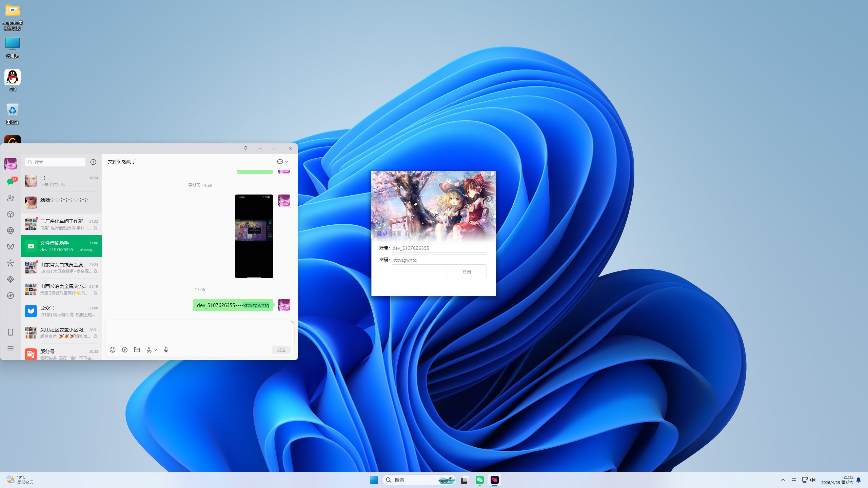Show hidden system tray icons
Image resolution: width=868 pixels, height=488 pixels.
click(x=783, y=480)
